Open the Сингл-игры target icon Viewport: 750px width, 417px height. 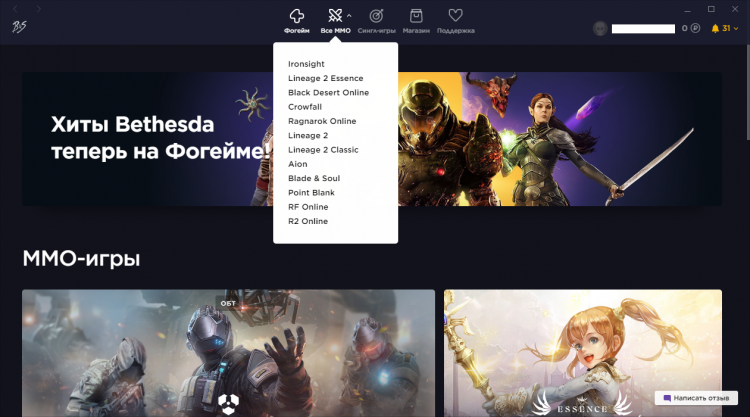[376, 16]
